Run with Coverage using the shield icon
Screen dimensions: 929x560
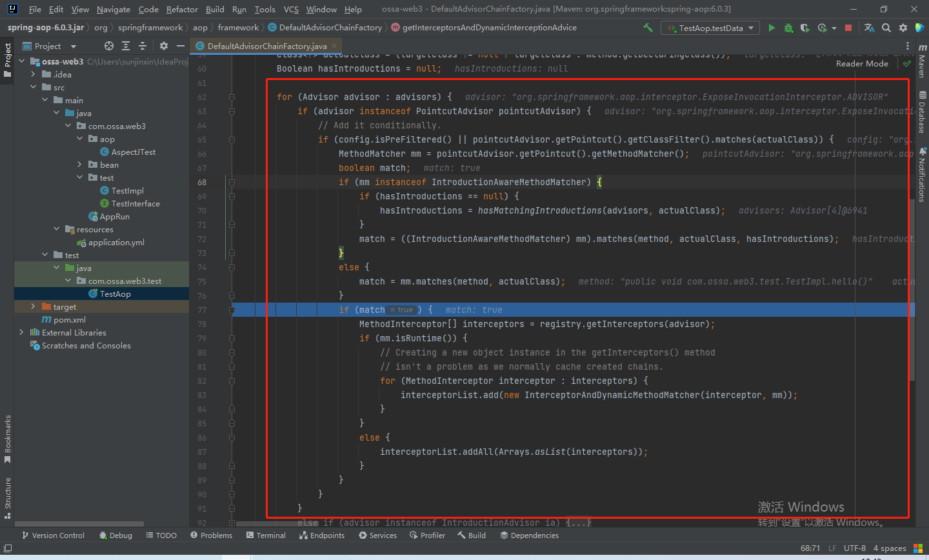[x=804, y=28]
